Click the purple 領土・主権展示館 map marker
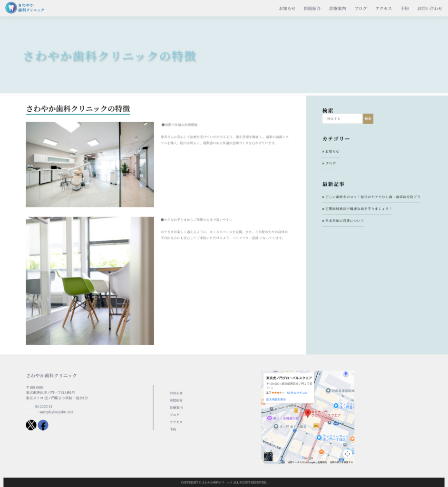This screenshot has height=487, width=448. point(270,418)
